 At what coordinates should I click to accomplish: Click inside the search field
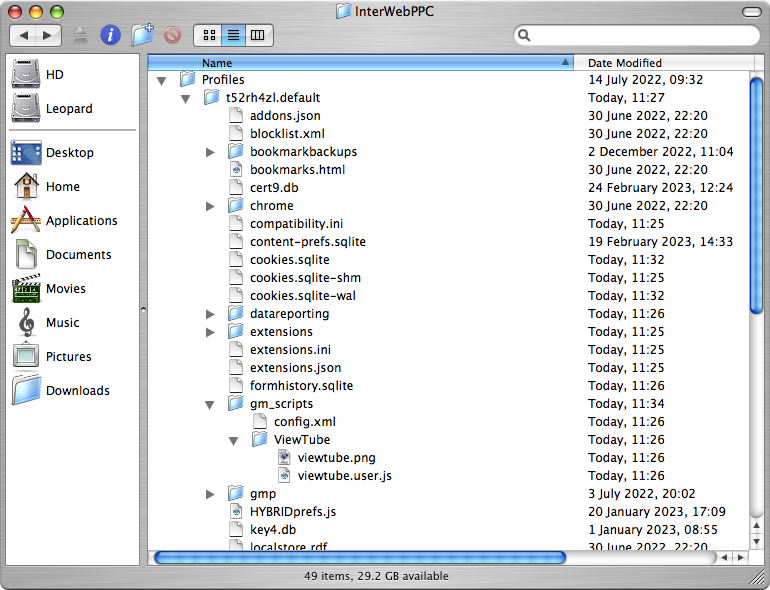(636, 35)
